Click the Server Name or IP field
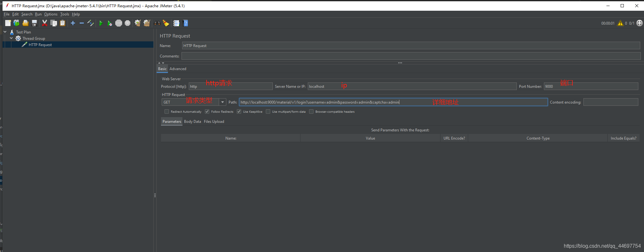 412,87
